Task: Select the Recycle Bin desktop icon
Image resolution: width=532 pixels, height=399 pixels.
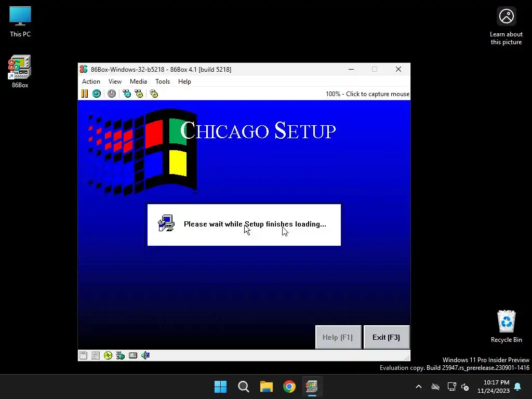Action: tap(506, 326)
